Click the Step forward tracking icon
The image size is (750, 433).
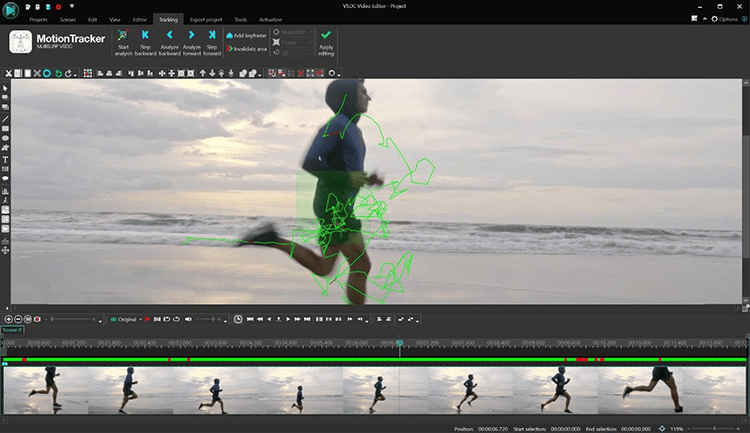[212, 35]
